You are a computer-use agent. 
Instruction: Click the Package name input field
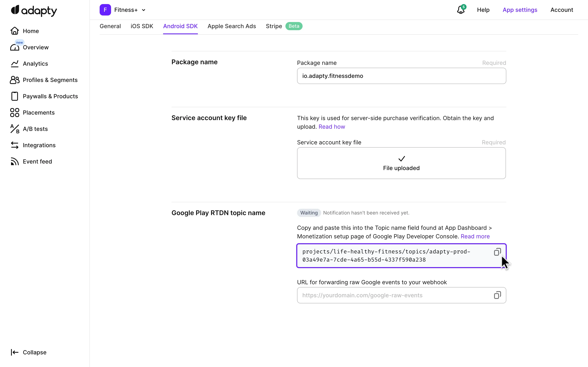401,76
